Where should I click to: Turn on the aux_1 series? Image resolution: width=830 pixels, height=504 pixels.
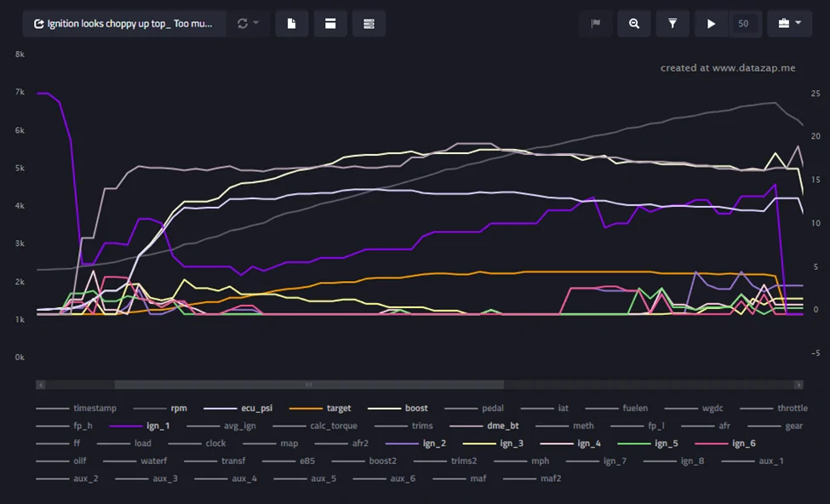click(x=753, y=461)
